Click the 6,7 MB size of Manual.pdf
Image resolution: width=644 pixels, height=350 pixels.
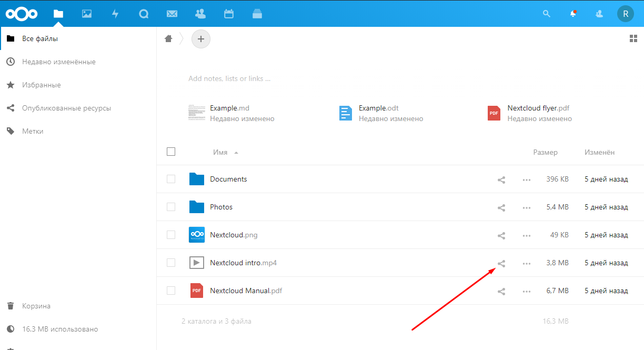558,291
